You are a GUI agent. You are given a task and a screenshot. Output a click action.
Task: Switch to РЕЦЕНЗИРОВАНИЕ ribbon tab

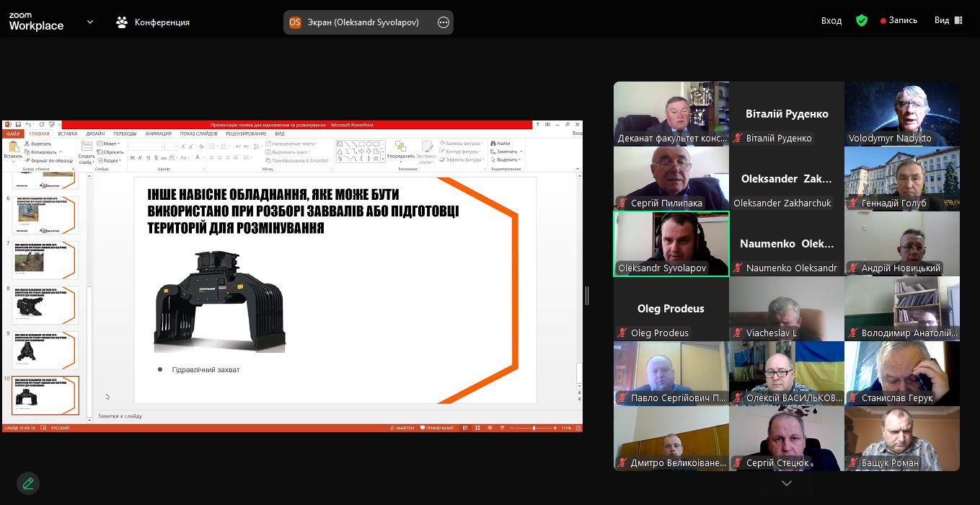pyautogui.click(x=246, y=133)
